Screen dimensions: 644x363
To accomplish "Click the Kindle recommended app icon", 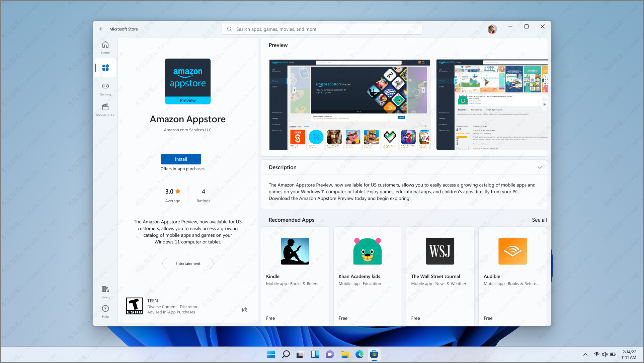I will [295, 251].
